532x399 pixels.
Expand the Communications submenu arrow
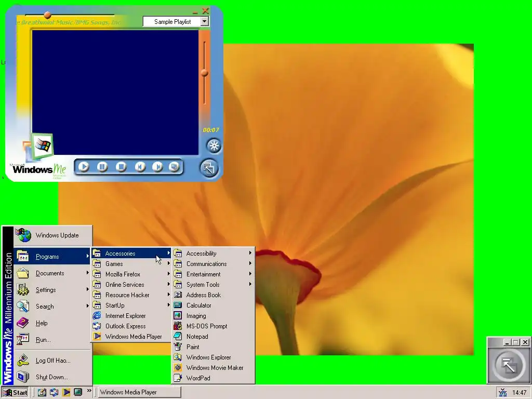(x=250, y=263)
